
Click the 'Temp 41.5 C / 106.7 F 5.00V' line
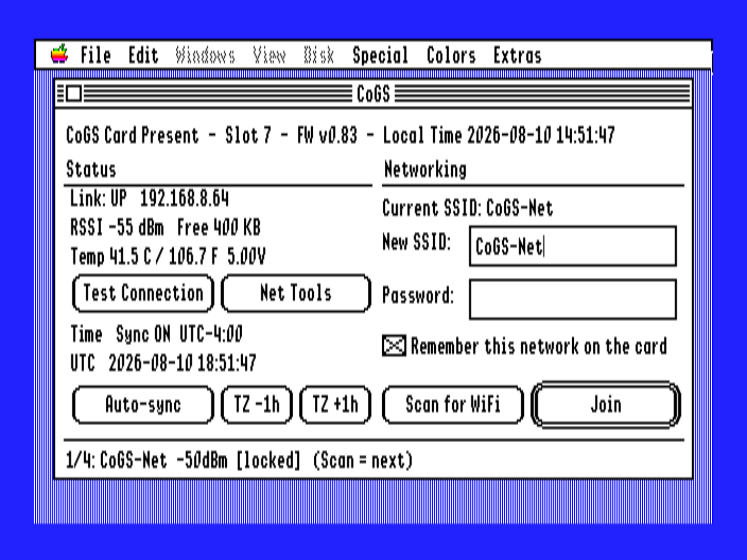pos(168,256)
